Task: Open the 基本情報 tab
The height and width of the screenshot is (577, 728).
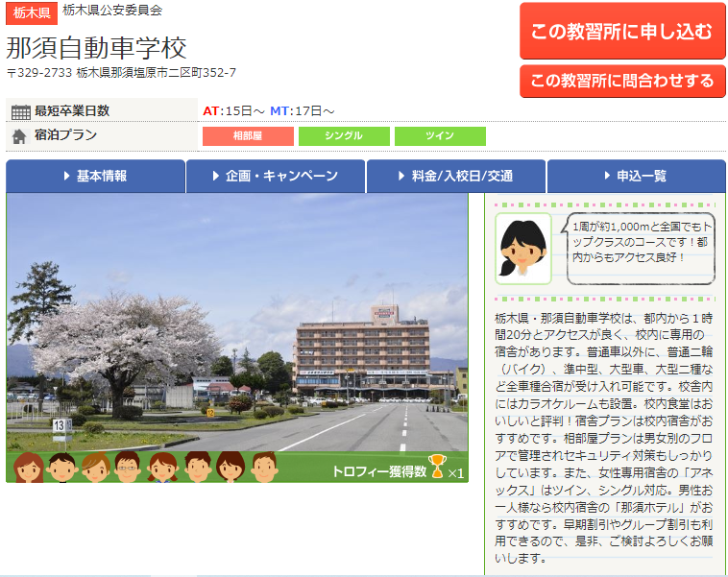Action: point(96,177)
